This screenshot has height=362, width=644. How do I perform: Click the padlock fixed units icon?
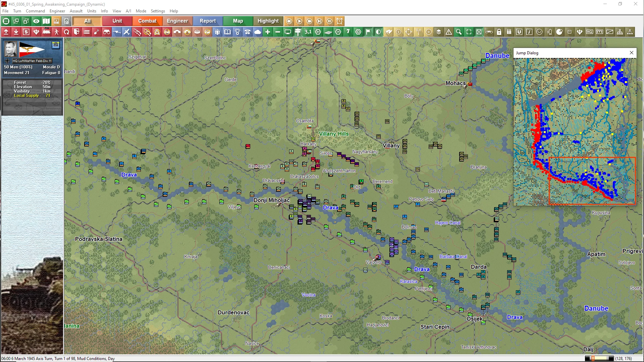click(x=499, y=32)
